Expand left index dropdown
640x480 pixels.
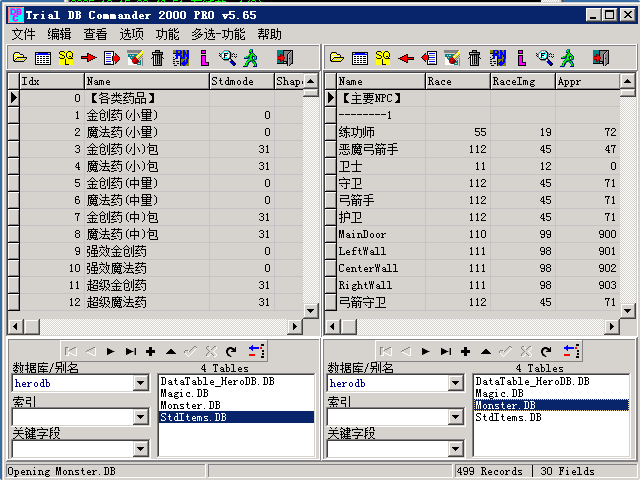(x=140, y=417)
